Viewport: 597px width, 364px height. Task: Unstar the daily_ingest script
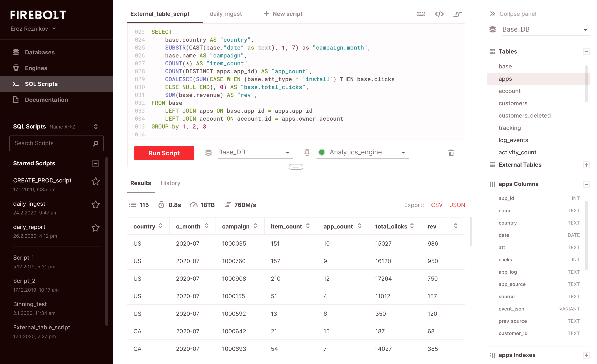(x=96, y=205)
